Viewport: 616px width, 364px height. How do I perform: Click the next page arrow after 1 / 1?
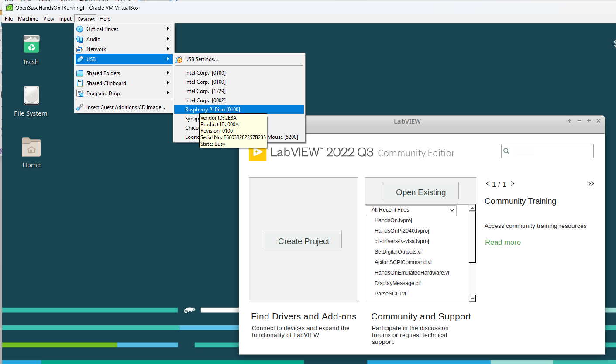[513, 184]
